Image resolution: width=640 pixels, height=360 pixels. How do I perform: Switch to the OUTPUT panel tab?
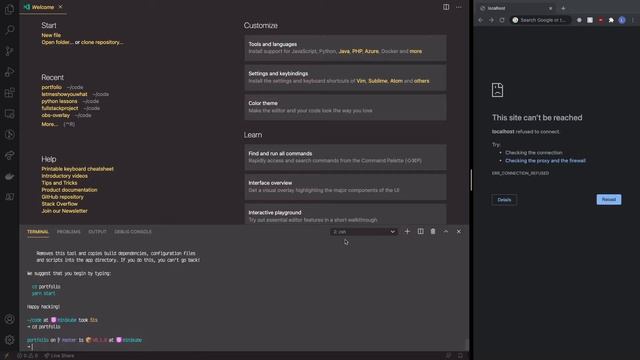click(97, 231)
